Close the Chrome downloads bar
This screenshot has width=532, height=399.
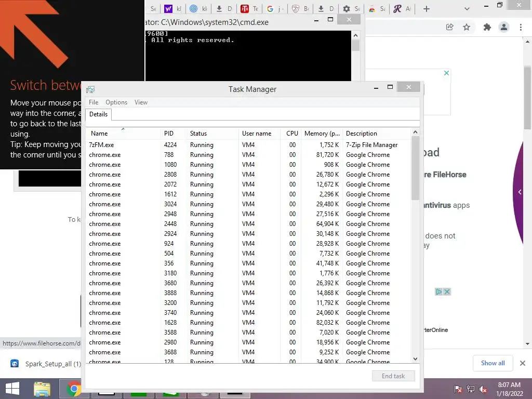pyautogui.click(x=523, y=363)
